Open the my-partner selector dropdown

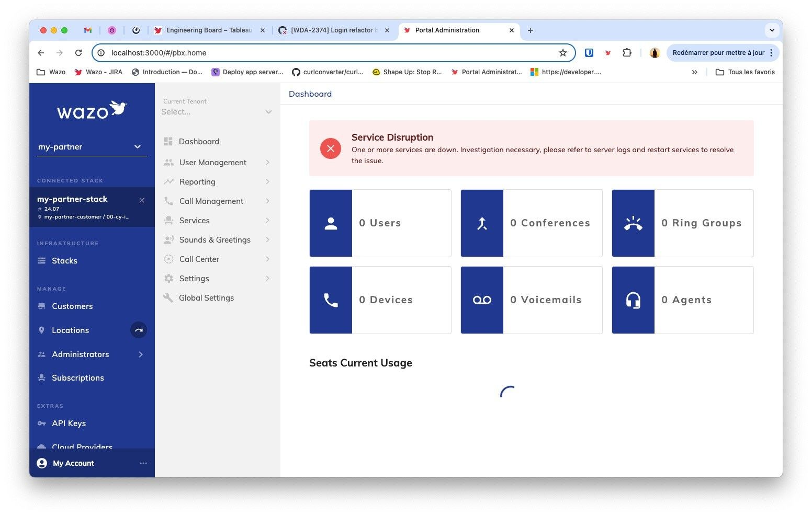[92, 147]
